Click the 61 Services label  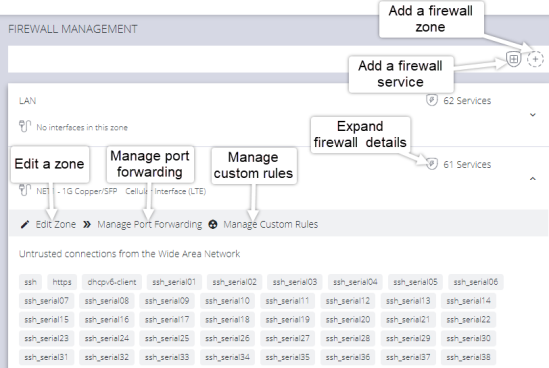[467, 164]
